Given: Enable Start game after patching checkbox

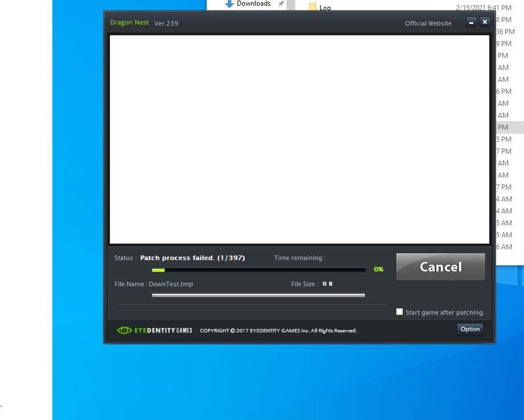Looking at the screenshot, I should (x=399, y=312).
